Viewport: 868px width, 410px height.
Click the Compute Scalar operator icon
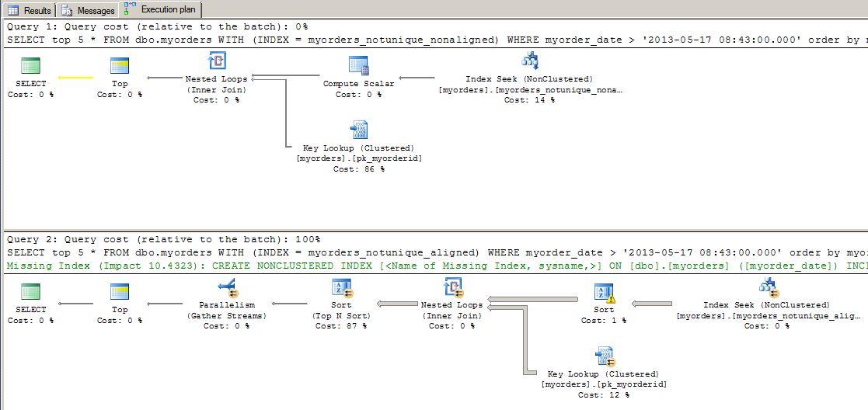click(x=358, y=65)
